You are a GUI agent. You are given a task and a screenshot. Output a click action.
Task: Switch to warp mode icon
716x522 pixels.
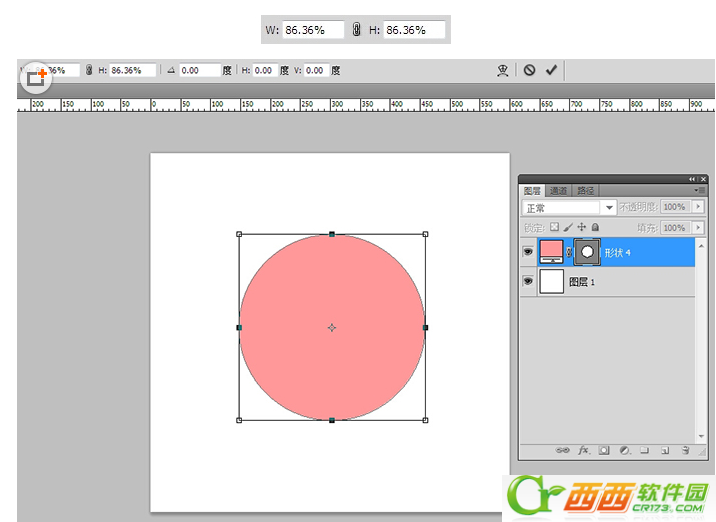point(502,70)
